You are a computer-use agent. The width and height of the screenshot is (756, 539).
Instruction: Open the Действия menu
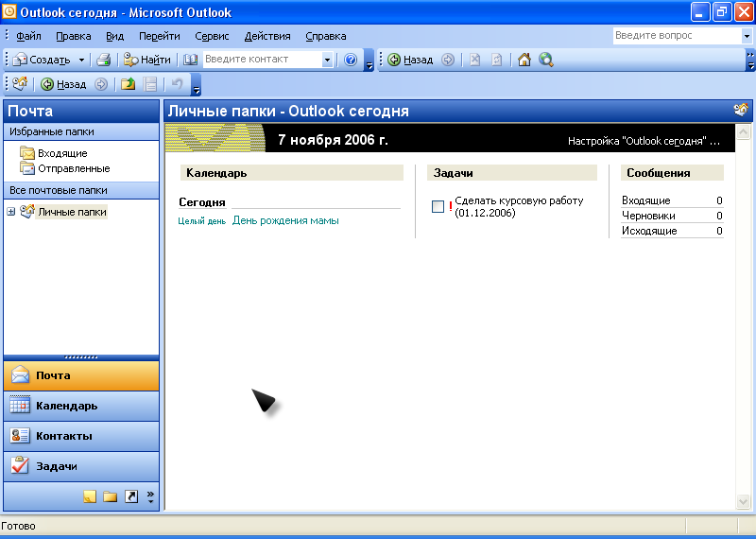pos(267,36)
